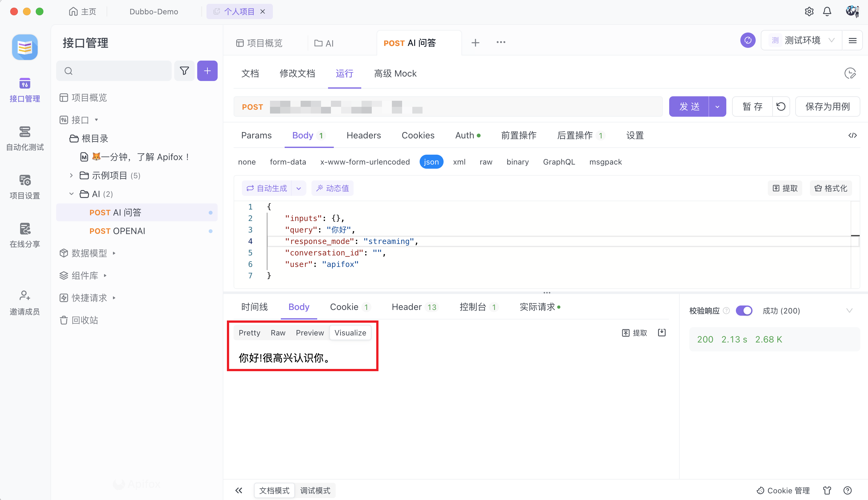Click the filter funnel icon
The width and height of the screenshot is (868, 500).
[184, 71]
